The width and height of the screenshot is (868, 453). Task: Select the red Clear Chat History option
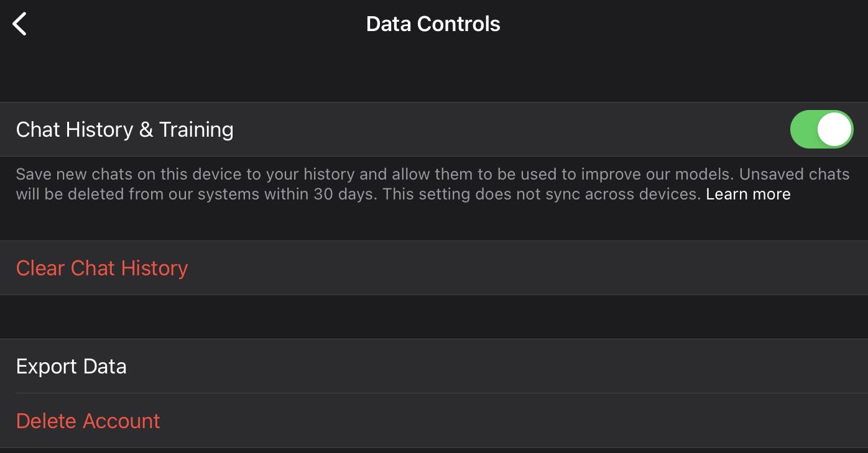[x=102, y=268]
